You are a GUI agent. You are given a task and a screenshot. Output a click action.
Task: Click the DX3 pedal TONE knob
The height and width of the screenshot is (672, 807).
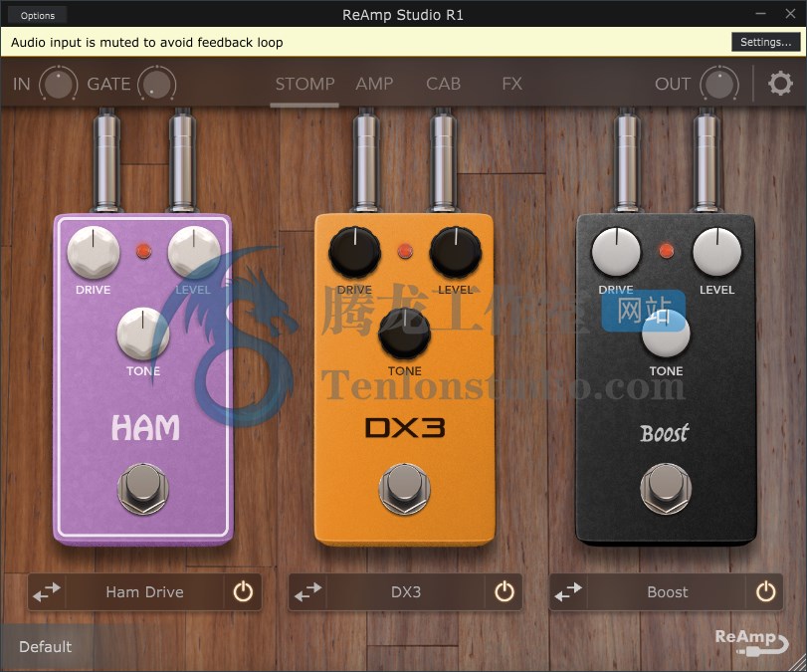pos(405,334)
